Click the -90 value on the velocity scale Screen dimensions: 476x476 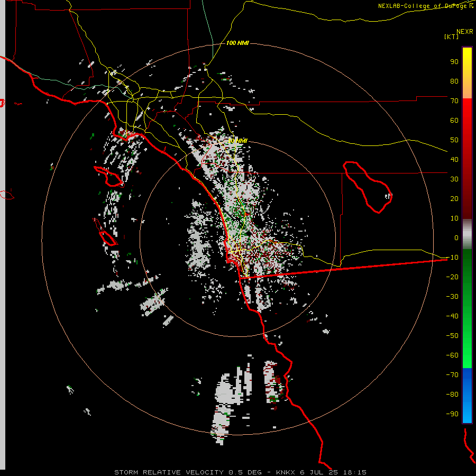[452, 414]
